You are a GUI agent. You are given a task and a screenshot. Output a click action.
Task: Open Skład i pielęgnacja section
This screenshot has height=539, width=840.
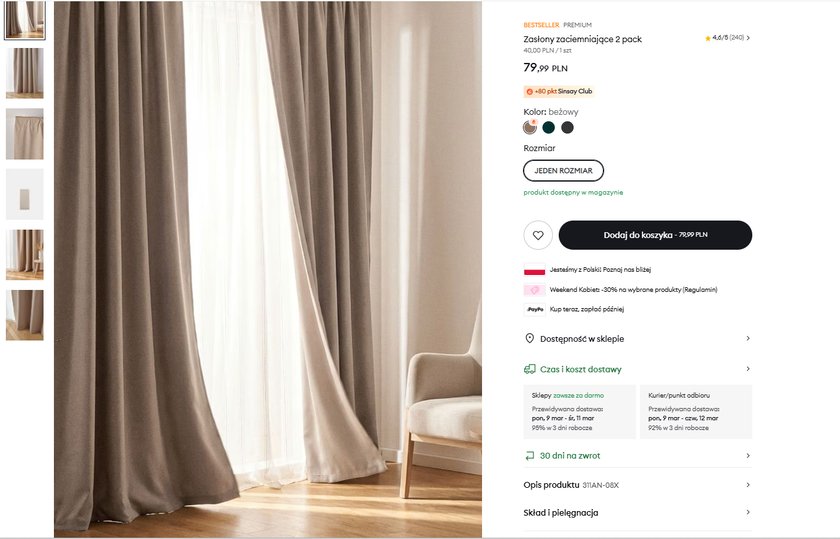click(x=638, y=513)
